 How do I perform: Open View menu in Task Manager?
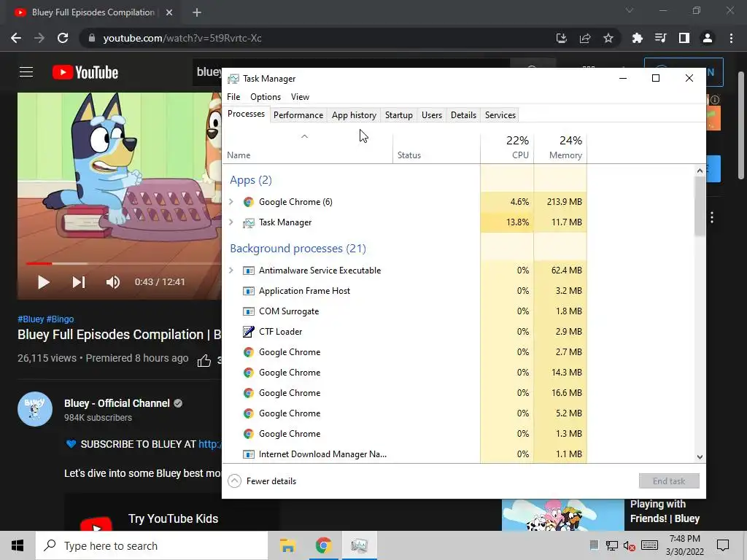click(300, 97)
